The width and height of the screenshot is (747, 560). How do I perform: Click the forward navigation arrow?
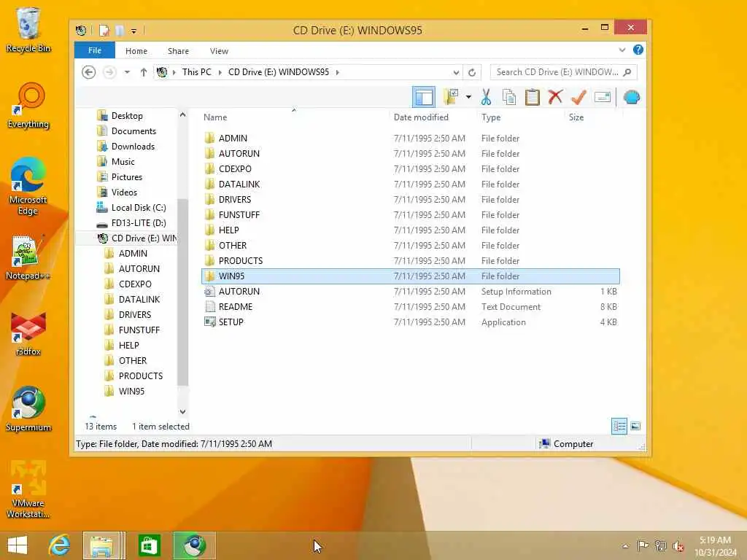coord(109,72)
